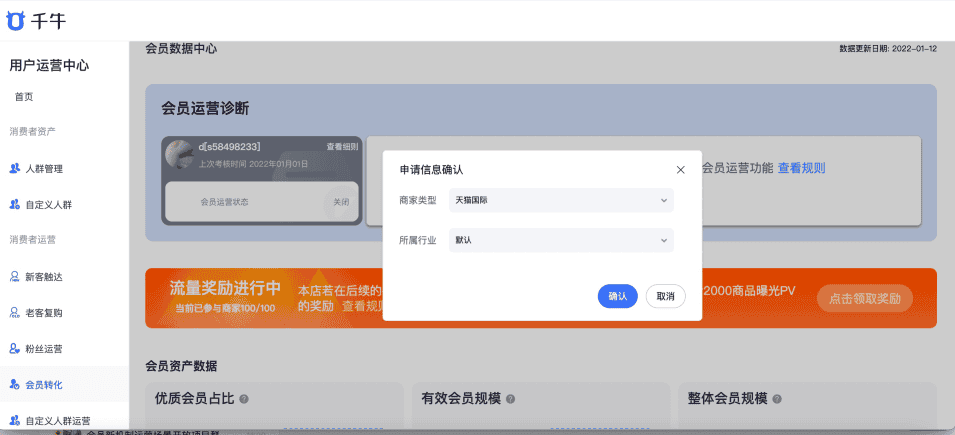Open 首页 in the sidebar

click(24, 96)
